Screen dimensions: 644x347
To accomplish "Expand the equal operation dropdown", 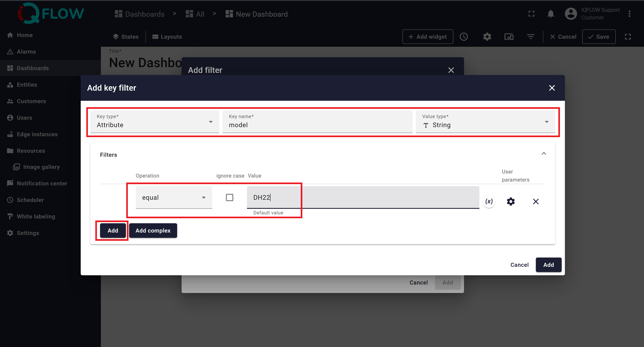I will [174, 197].
